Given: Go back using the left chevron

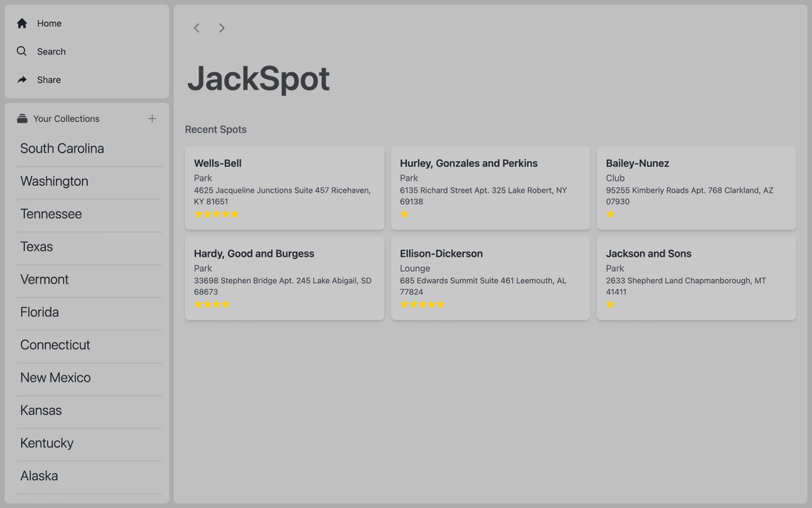Looking at the screenshot, I should coord(197,28).
